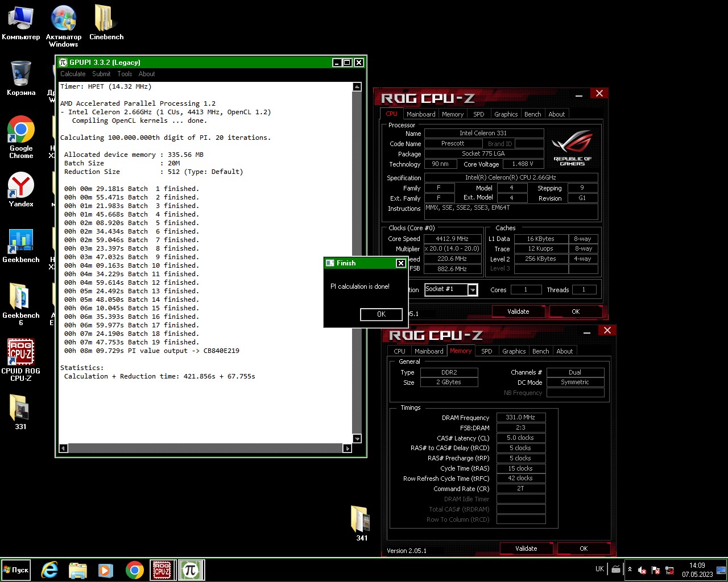Open Chrome from the taskbar
This screenshot has height=582, width=728.
coord(134,570)
